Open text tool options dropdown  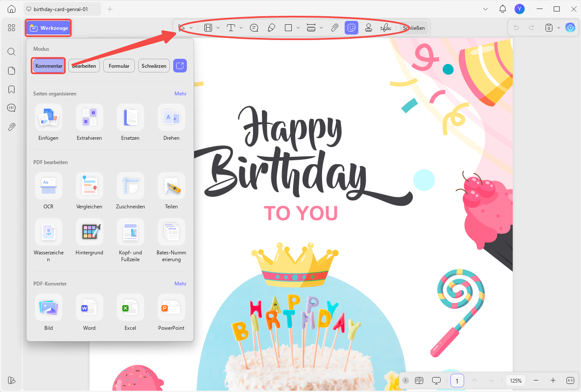[241, 28]
